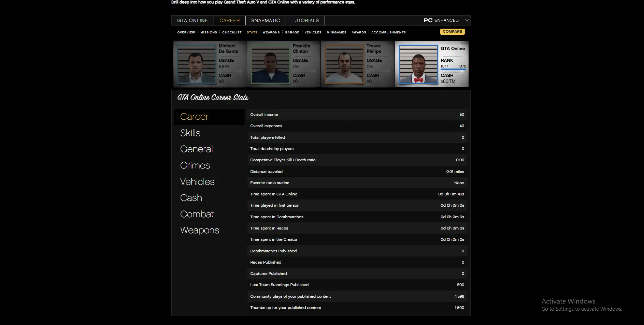Screen dimensions: 644x325
Task: Click 'Thumbs up for your published content' row
Action: click(357, 308)
